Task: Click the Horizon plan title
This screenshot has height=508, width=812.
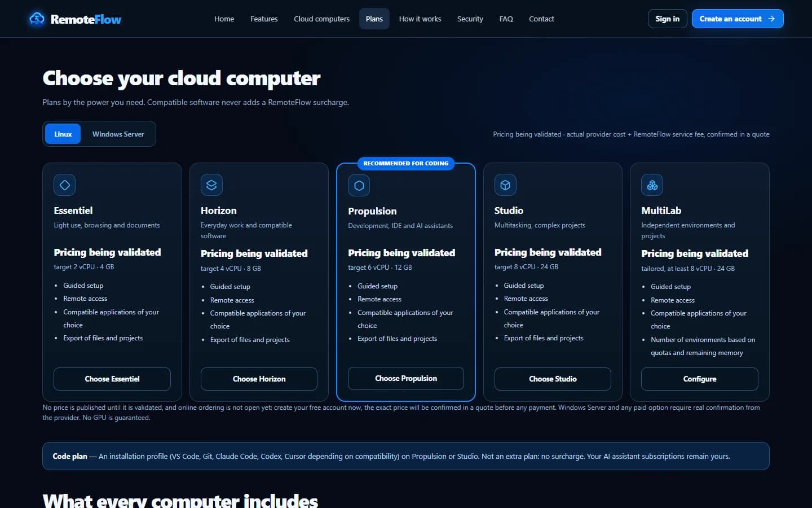Action: pyautogui.click(x=219, y=211)
